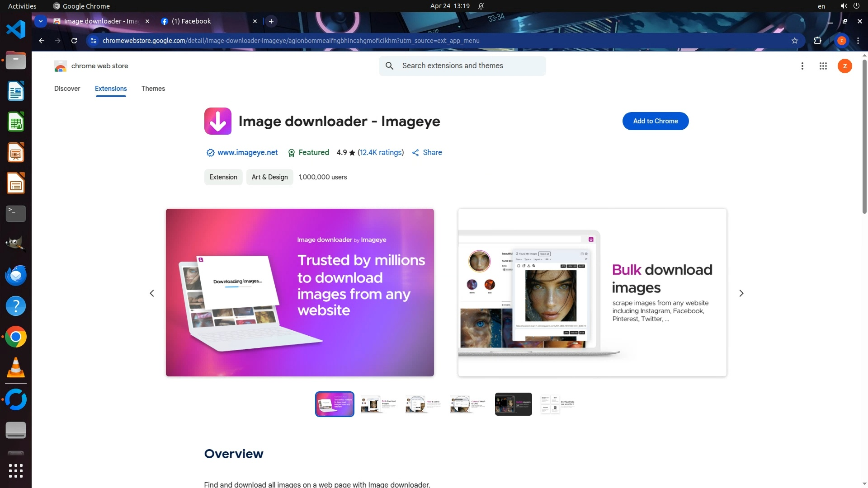Open the 12.4K ratings link
868x488 pixels.
(380, 153)
